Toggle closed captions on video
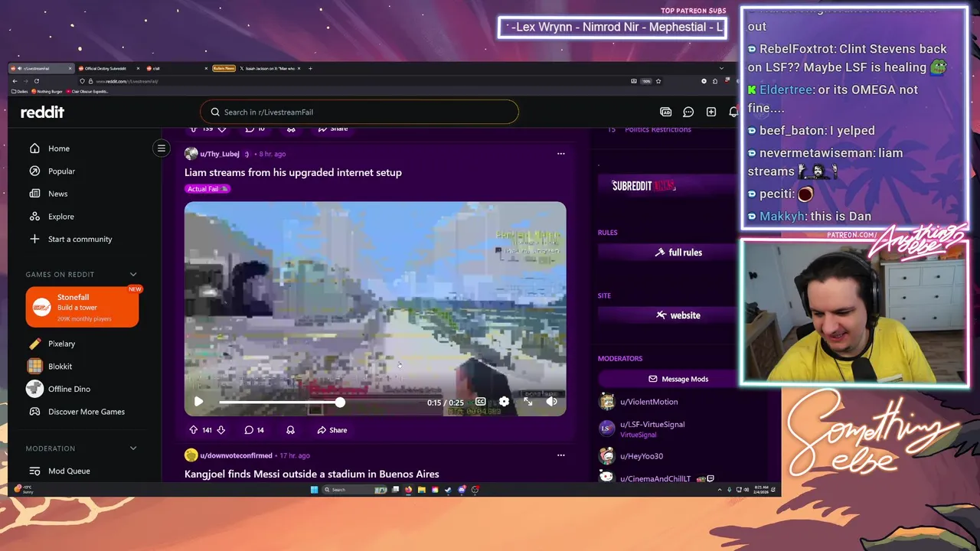980x551 pixels. [x=480, y=402]
